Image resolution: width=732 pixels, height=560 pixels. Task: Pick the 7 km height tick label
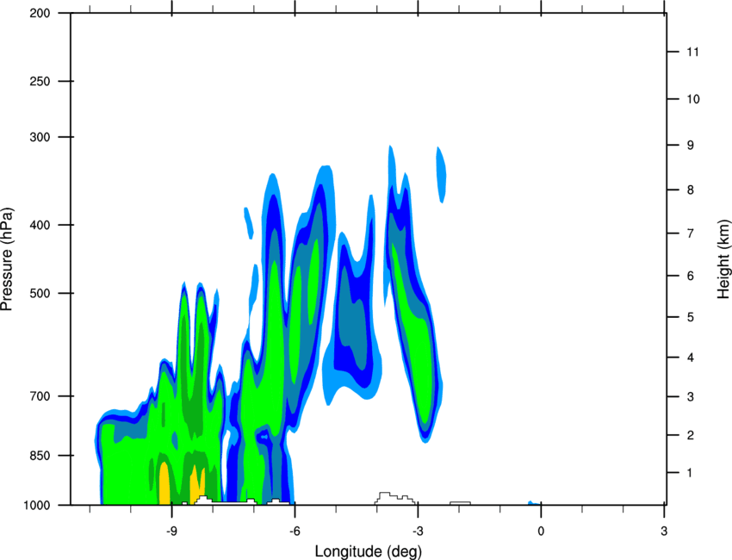click(690, 233)
